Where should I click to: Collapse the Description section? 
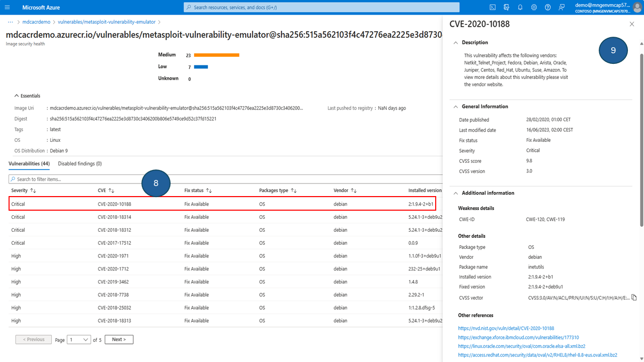[x=455, y=43]
